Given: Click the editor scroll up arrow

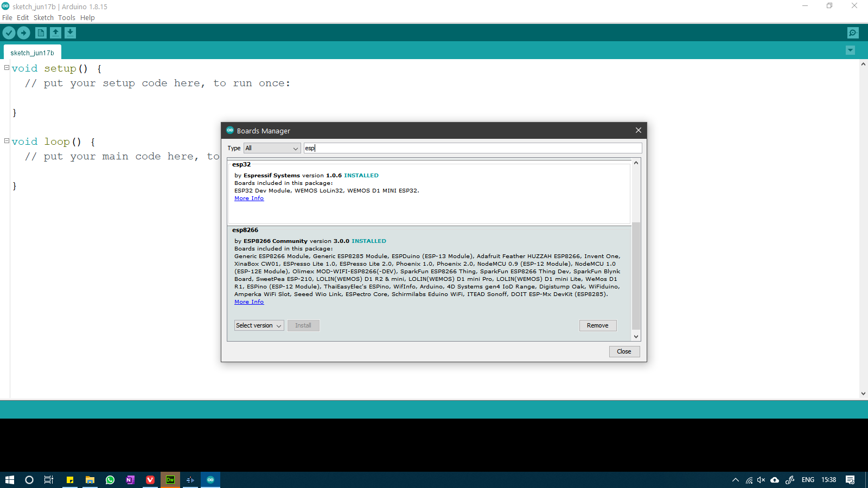Looking at the screenshot, I should coord(863,64).
